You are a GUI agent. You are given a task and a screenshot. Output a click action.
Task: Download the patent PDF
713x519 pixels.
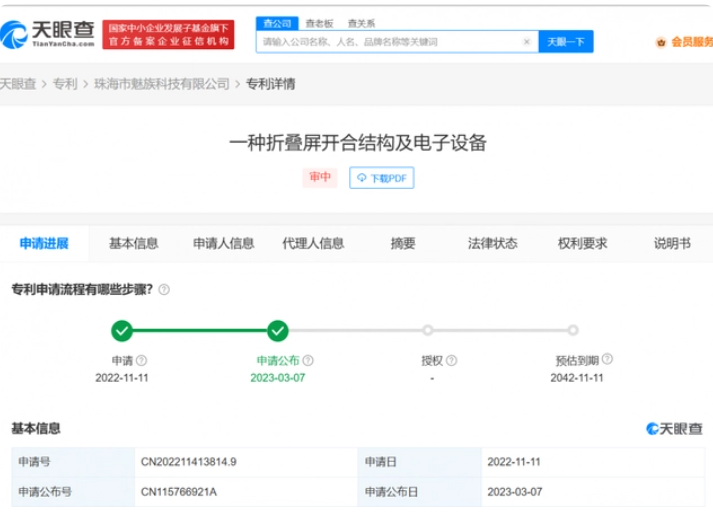(x=382, y=178)
